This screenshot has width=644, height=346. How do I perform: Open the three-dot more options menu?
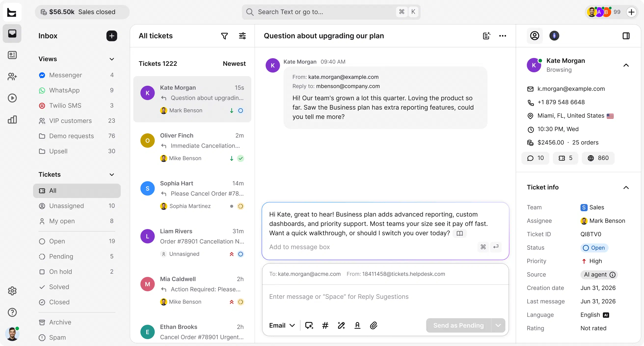[x=502, y=36]
